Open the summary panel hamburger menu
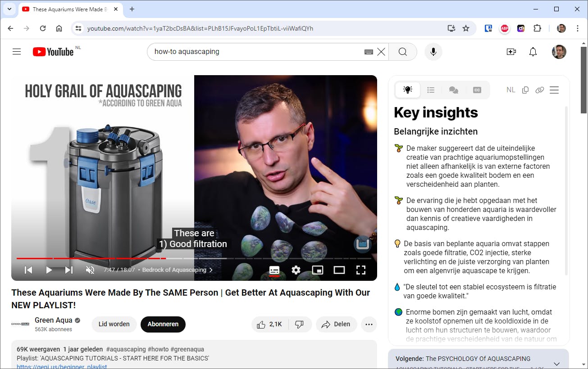Image resolution: width=588 pixels, height=369 pixels. (554, 90)
